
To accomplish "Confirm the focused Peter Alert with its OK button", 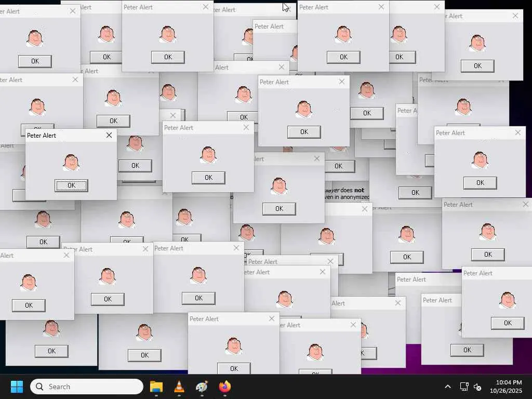I will point(71,185).
